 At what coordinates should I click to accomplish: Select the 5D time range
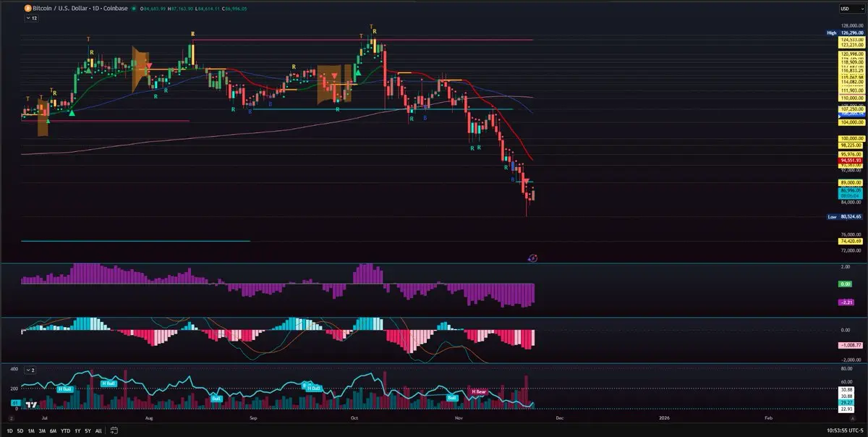pos(20,430)
